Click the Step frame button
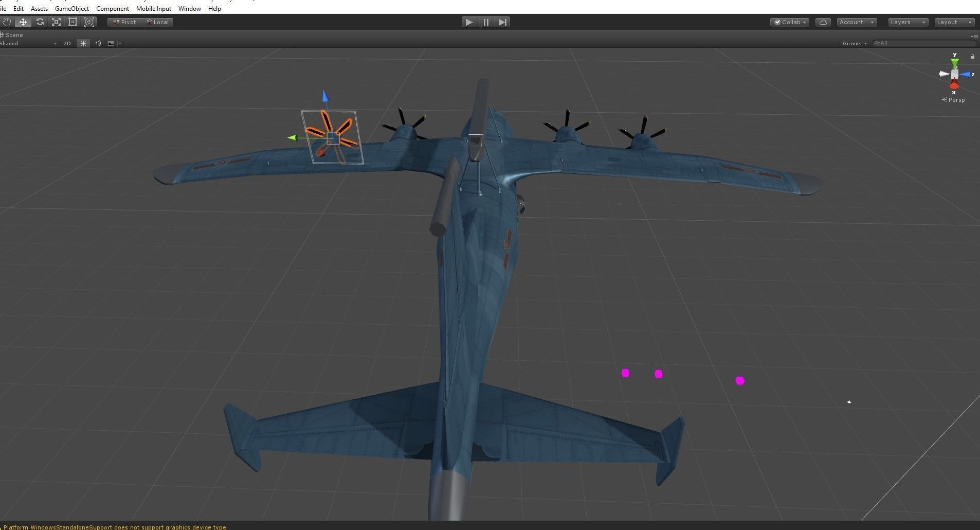The image size is (980, 530). (502, 22)
